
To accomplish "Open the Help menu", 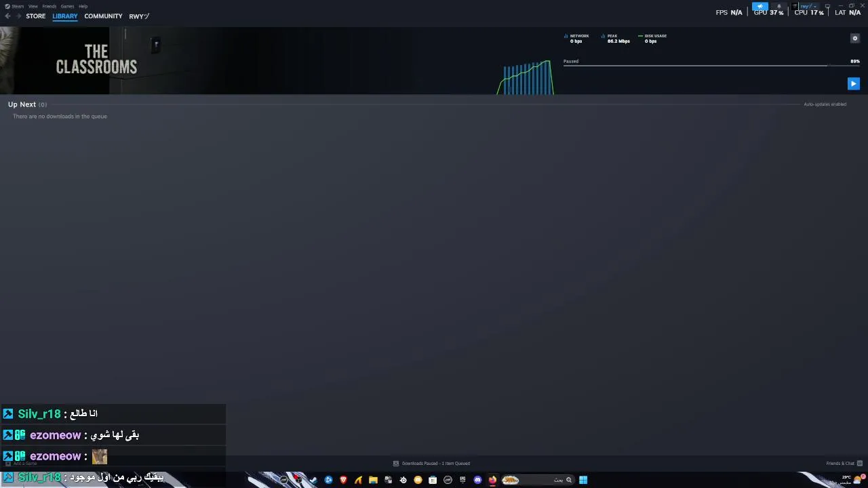I will pos(83,6).
